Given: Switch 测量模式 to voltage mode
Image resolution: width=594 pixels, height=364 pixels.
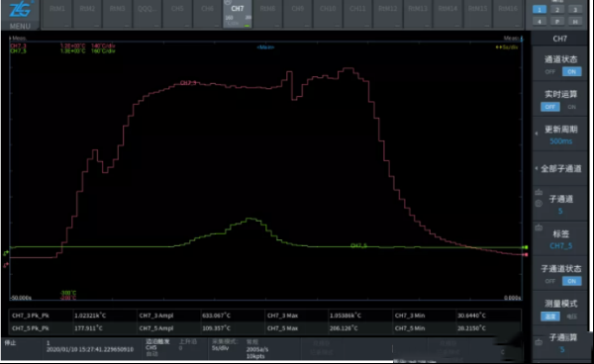Looking at the screenshot, I should click(571, 317).
